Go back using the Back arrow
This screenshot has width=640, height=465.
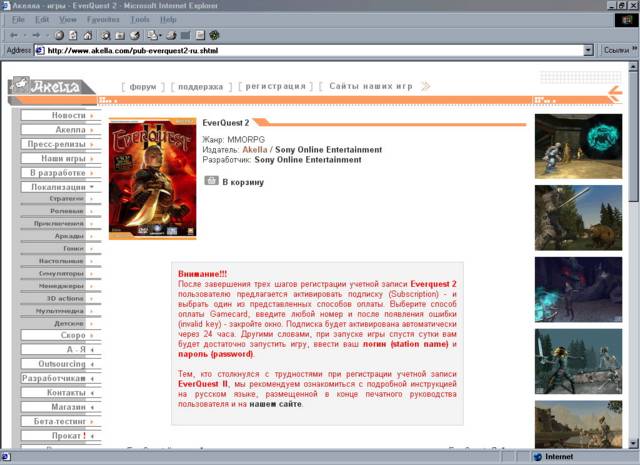tap(13, 36)
